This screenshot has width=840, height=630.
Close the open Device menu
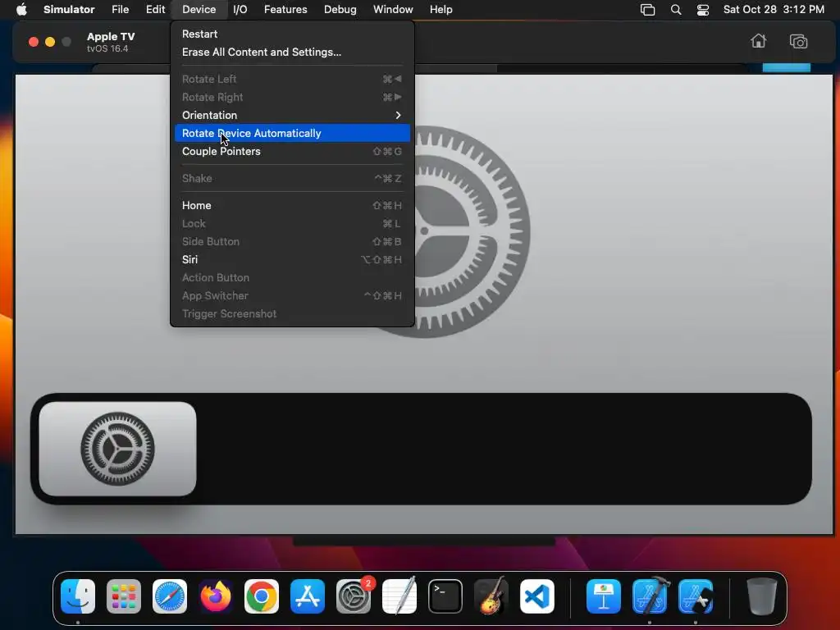pyautogui.click(x=199, y=9)
